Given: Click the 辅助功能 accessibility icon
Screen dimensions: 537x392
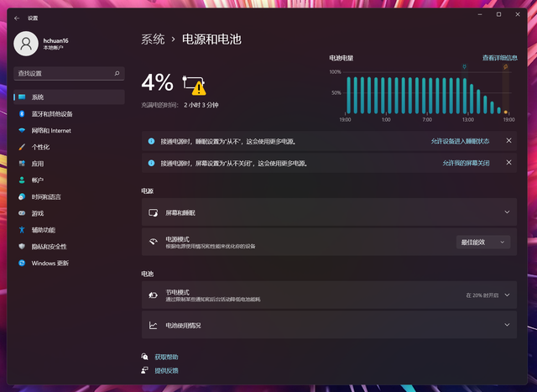Looking at the screenshot, I should [x=22, y=230].
